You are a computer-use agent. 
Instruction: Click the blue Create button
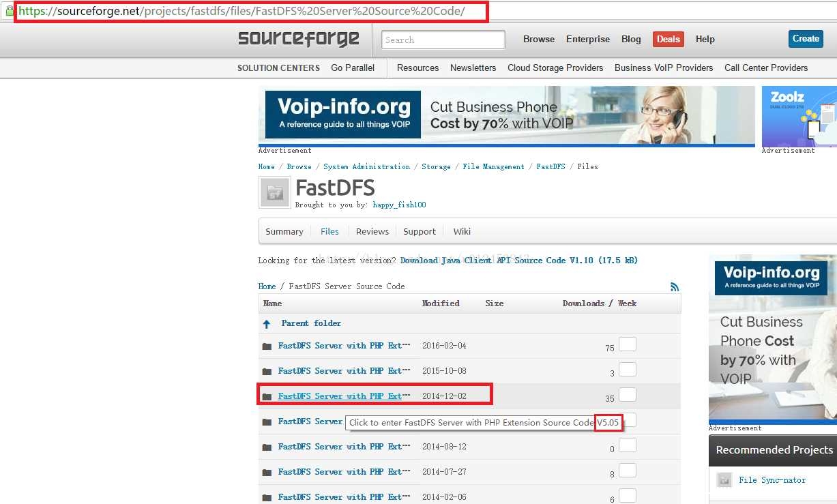tap(806, 39)
